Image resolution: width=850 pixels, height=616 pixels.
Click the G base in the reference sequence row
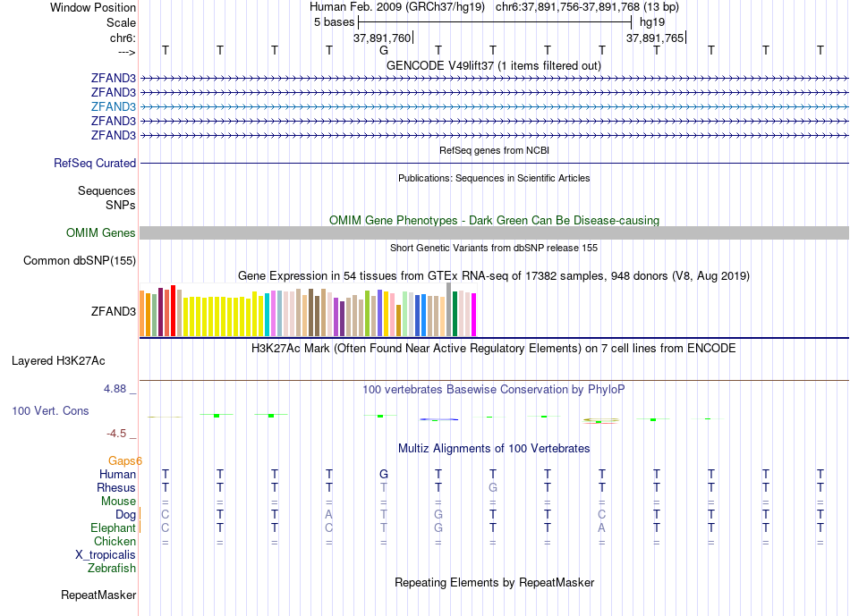384,50
